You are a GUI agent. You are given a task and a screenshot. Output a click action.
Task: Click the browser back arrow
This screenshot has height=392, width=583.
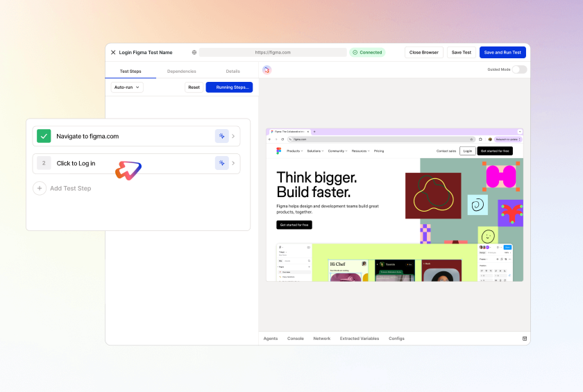[269, 139]
